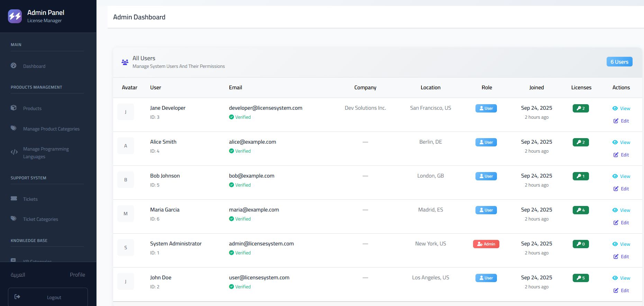Open Manage Product Categories menu item

click(51, 129)
